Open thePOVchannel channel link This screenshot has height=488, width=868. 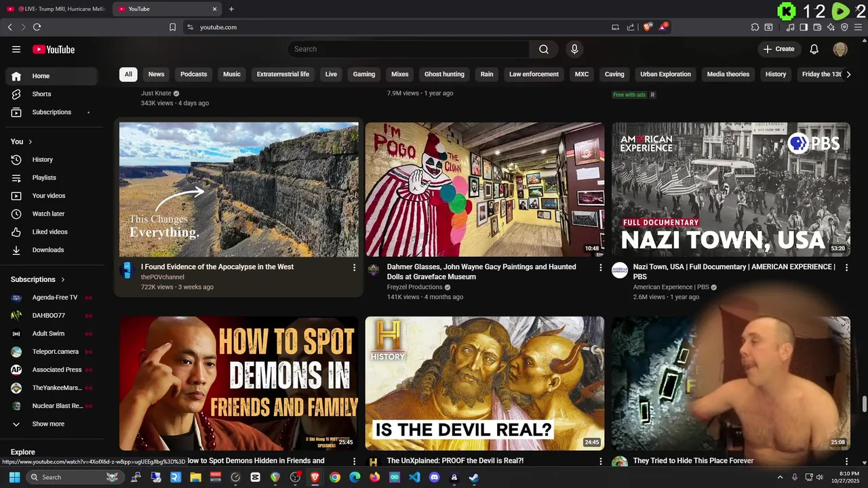(163, 277)
